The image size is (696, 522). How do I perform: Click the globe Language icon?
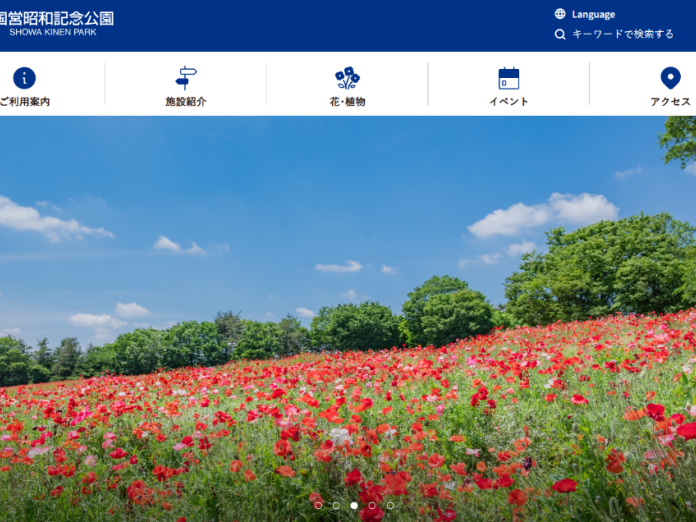(560, 14)
